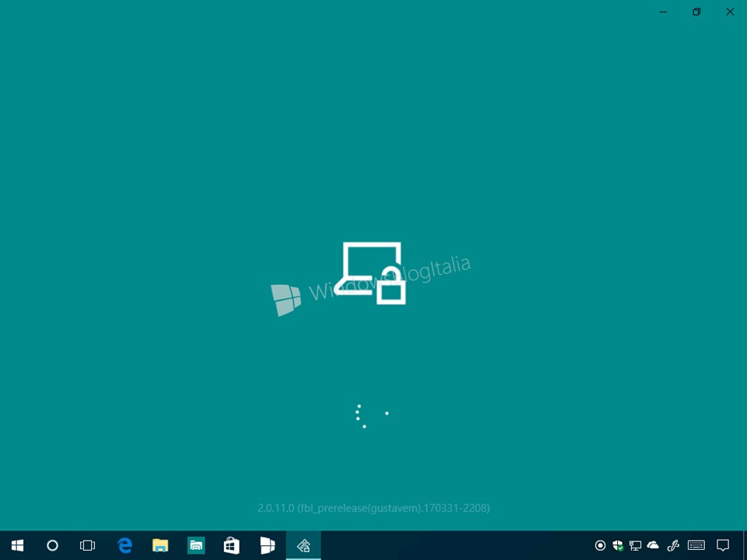Click the circular record icon in tray
Screen dimensions: 747x560
coord(600,545)
